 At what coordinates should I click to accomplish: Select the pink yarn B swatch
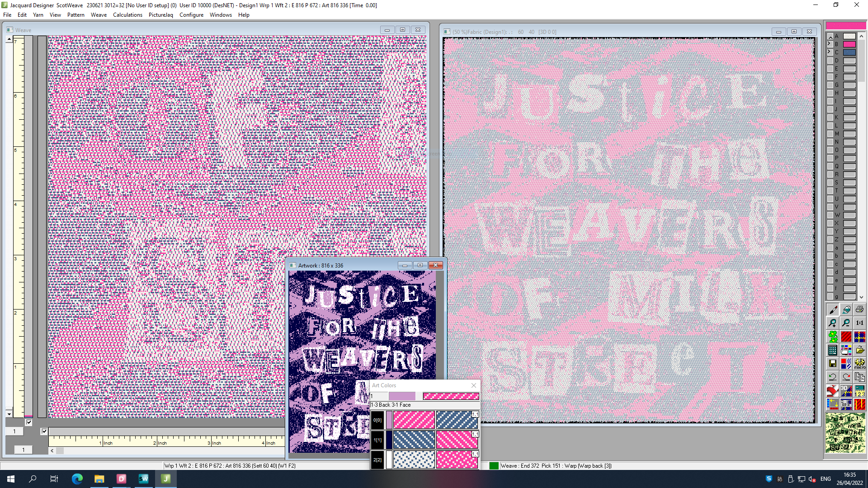pos(849,44)
